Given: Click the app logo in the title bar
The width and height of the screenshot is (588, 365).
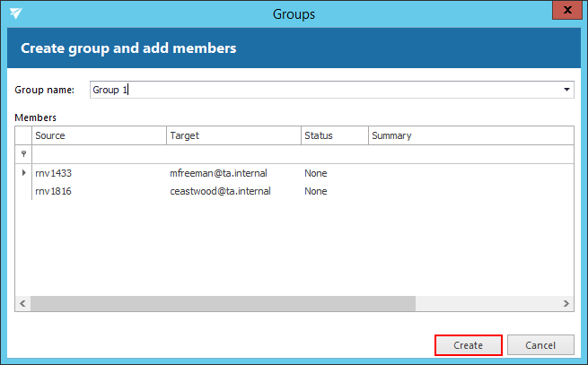Looking at the screenshot, I should (14, 13).
